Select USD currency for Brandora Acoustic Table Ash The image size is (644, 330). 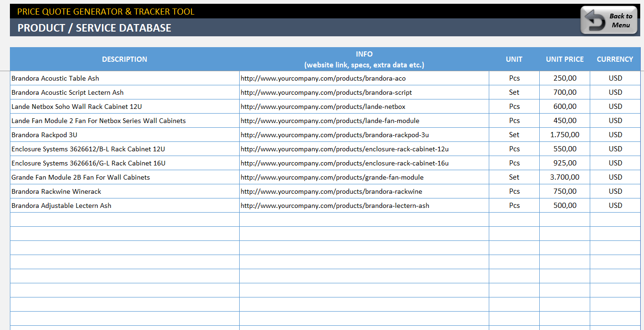click(615, 78)
